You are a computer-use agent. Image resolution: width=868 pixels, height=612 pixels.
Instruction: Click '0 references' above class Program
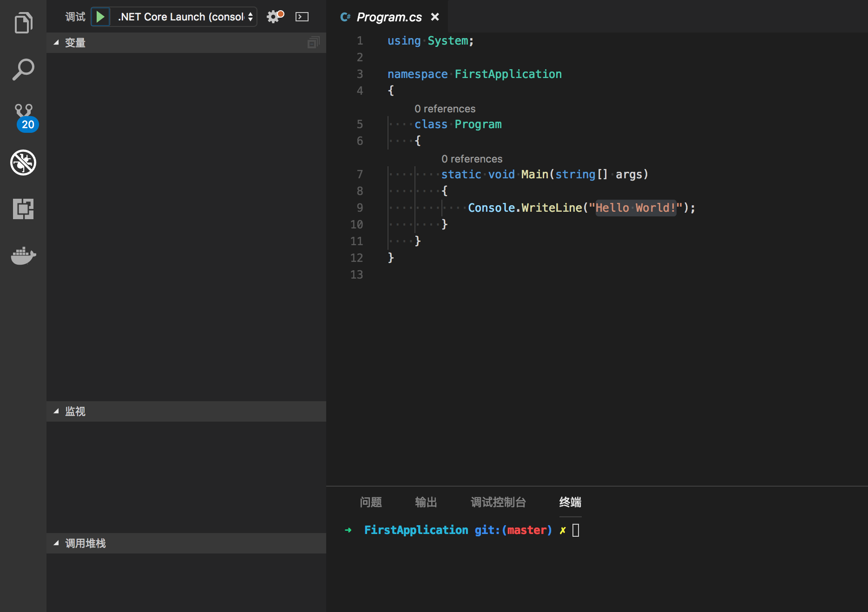click(x=445, y=109)
